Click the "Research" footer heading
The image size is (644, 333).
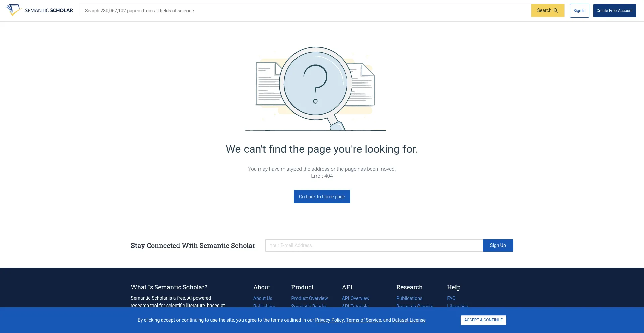click(x=410, y=287)
